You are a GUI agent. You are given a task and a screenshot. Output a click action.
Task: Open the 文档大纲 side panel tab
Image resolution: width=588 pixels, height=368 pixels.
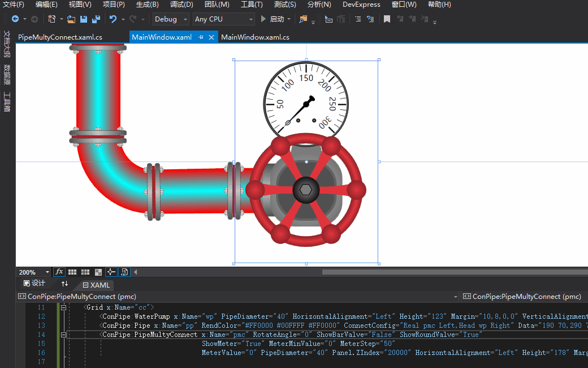pos(7,44)
